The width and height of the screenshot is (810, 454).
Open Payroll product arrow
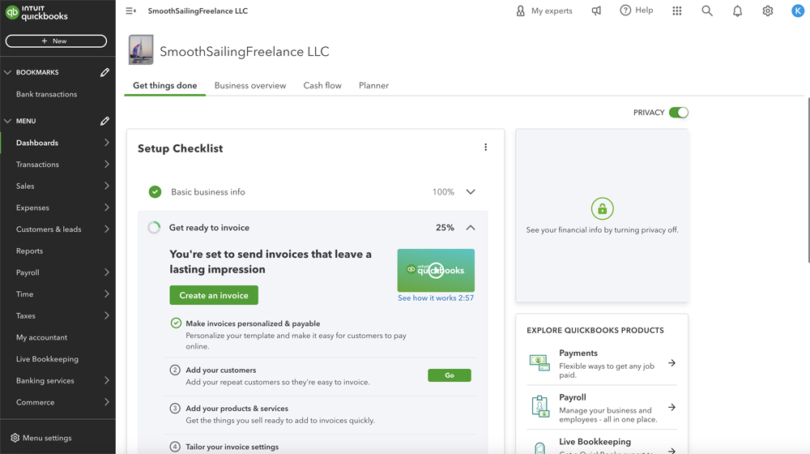672,408
